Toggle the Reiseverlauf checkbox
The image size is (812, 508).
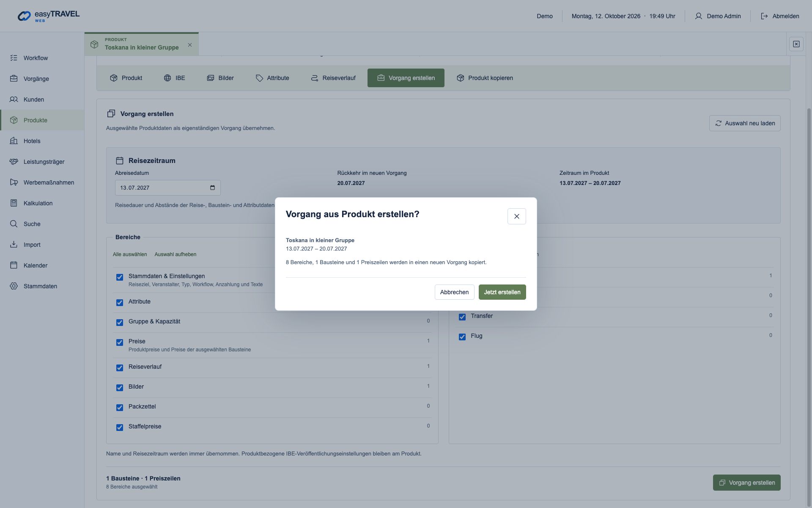(x=120, y=368)
